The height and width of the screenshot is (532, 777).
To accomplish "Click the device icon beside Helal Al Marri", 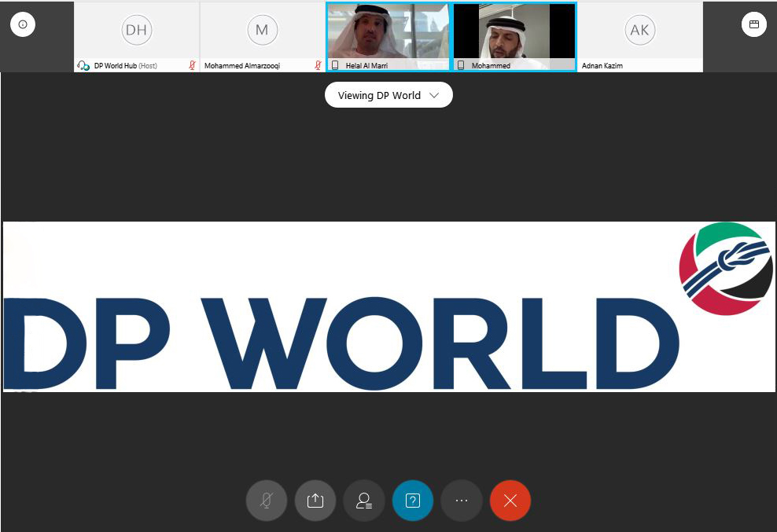I will click(x=336, y=66).
